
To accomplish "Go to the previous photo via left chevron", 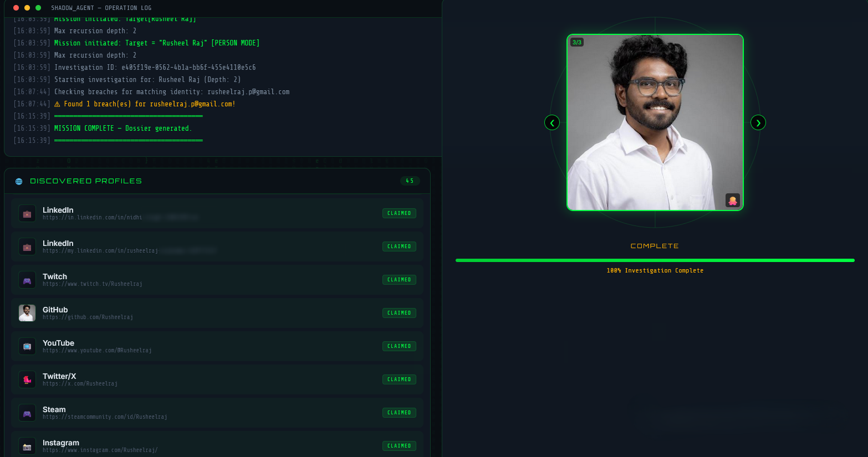I will (552, 122).
